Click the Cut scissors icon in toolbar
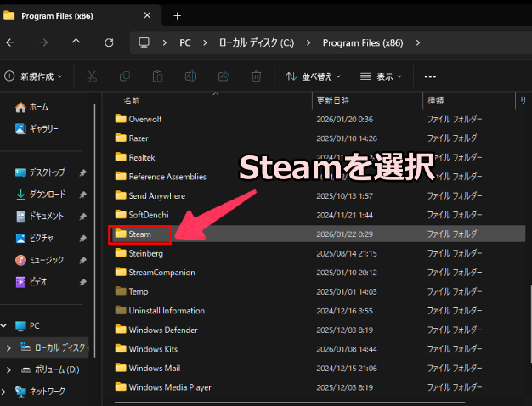Viewport: 532px width, 406px height. (92, 76)
